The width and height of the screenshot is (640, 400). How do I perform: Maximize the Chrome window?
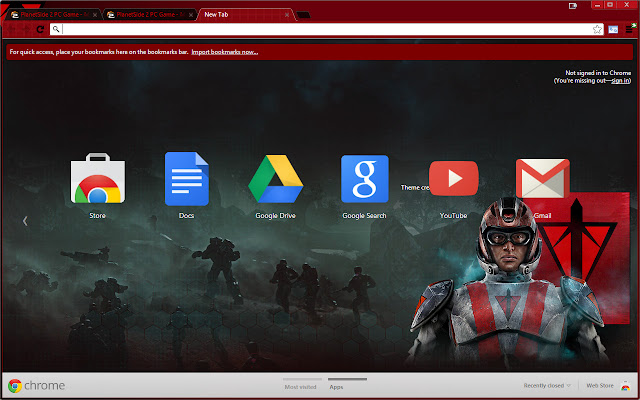coord(610,5)
